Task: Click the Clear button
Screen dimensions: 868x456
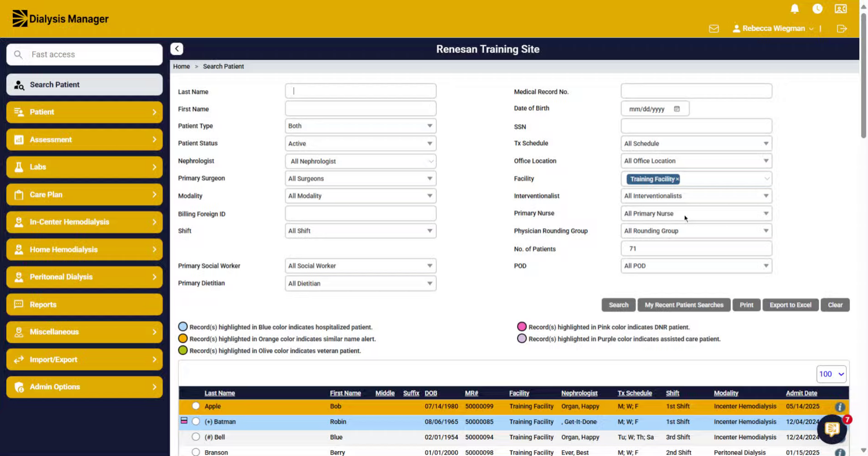Action: click(x=835, y=305)
